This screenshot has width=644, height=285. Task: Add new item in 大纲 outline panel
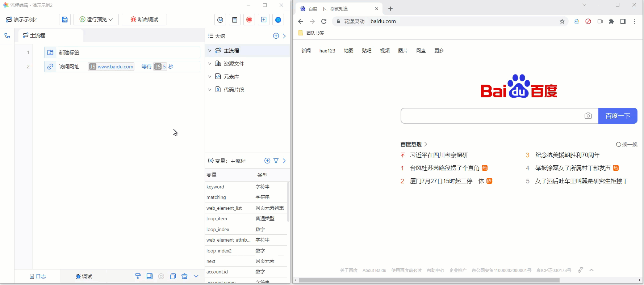276,36
